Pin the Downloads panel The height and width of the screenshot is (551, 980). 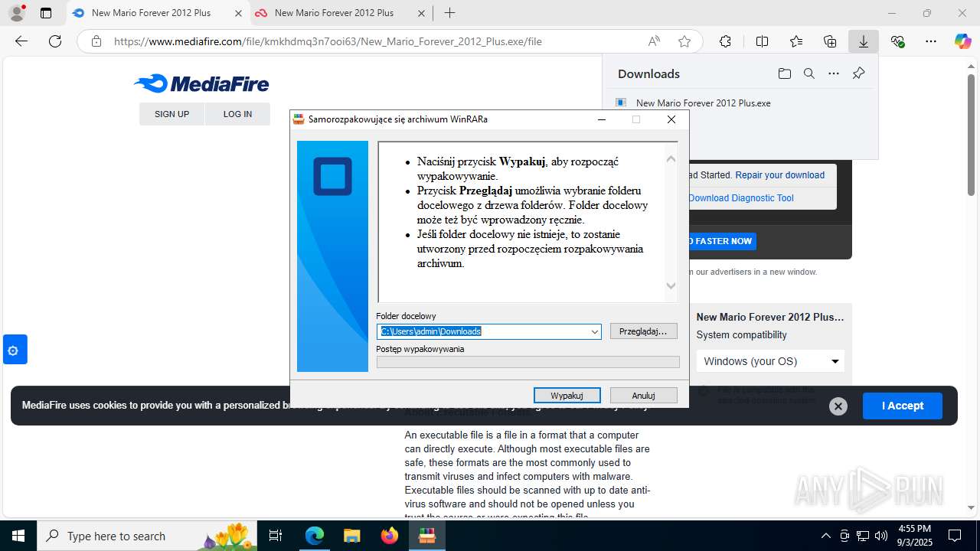click(x=858, y=73)
